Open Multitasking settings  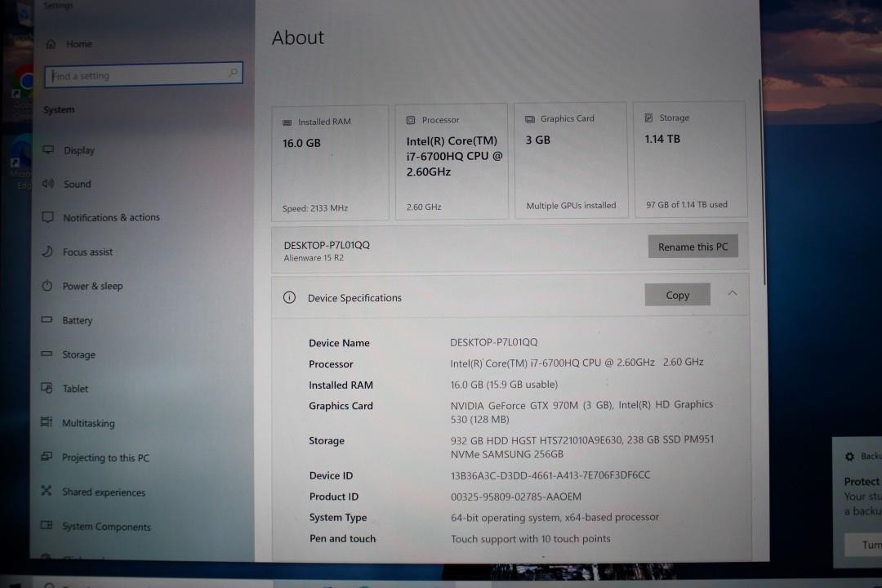coord(88,423)
